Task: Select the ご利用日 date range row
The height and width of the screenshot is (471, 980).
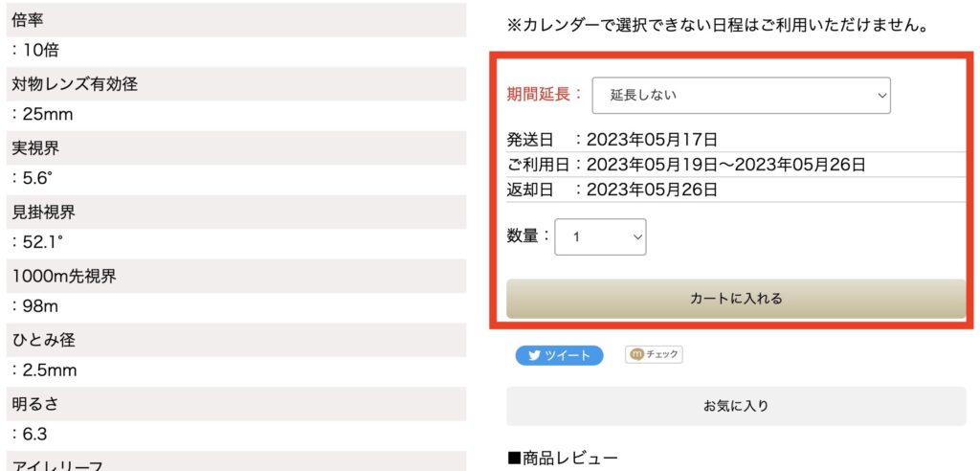Action: click(x=736, y=165)
